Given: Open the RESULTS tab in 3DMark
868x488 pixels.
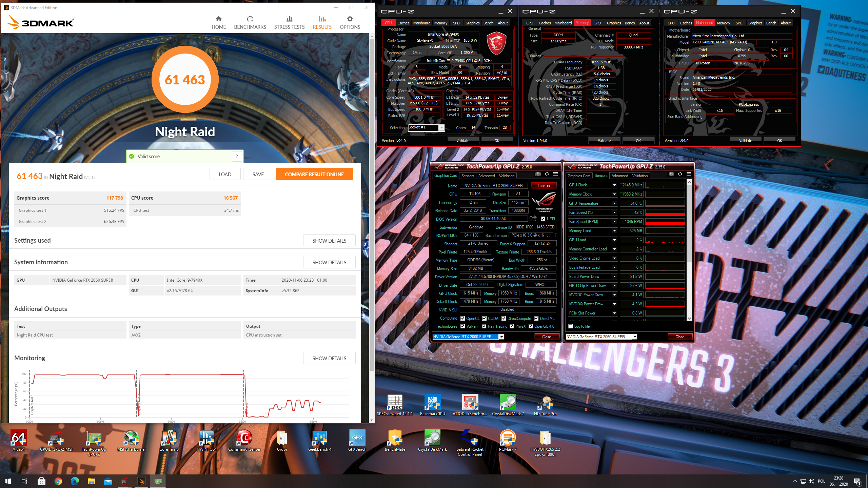Looking at the screenshot, I should [322, 23].
